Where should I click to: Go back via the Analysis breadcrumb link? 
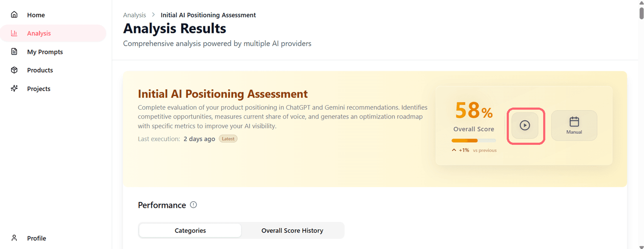(x=134, y=15)
